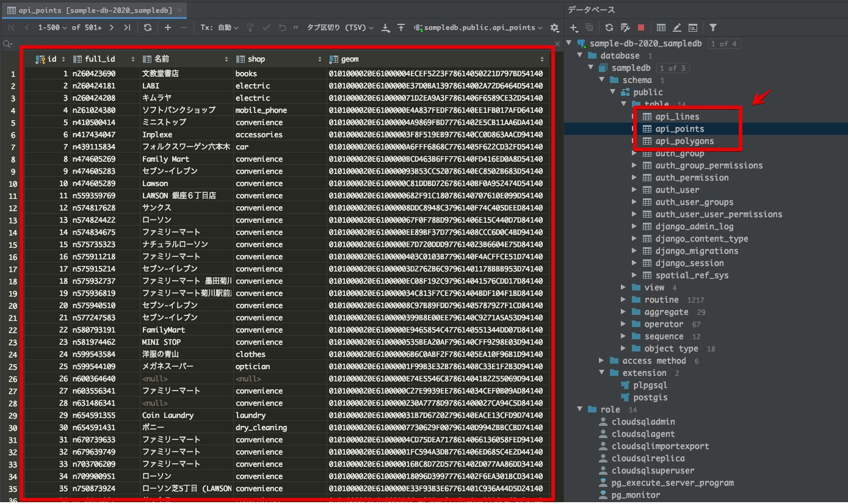Open the 1-500 page size dropdown
Image resolution: width=848 pixels, height=504 pixels.
point(53,27)
